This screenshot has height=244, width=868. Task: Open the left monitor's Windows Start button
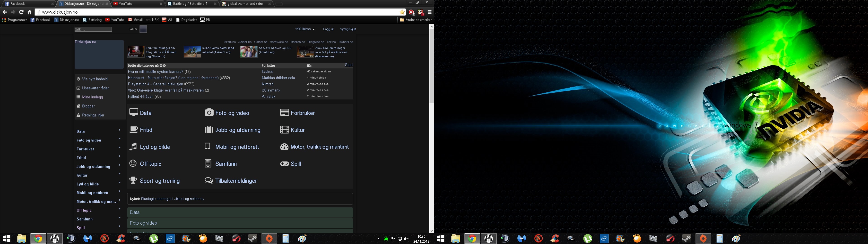coord(6,239)
